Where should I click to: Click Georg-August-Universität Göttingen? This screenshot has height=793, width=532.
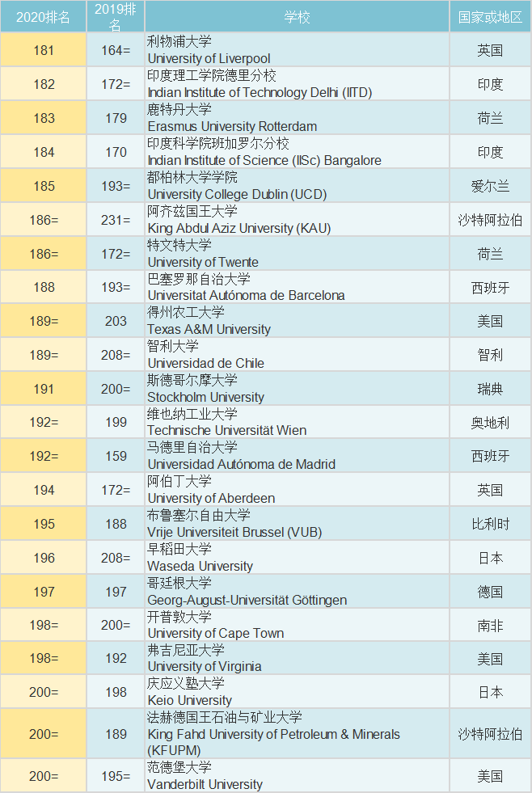click(247, 600)
